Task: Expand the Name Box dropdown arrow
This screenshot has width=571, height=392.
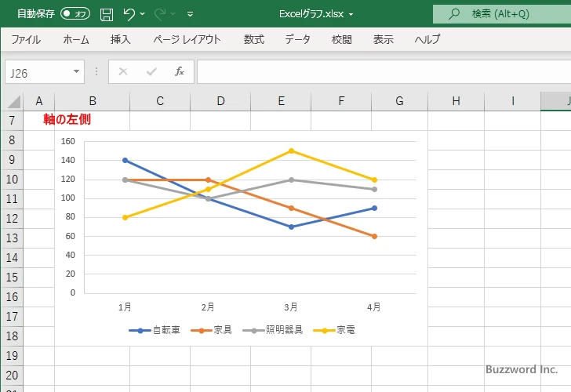Action: coord(77,71)
